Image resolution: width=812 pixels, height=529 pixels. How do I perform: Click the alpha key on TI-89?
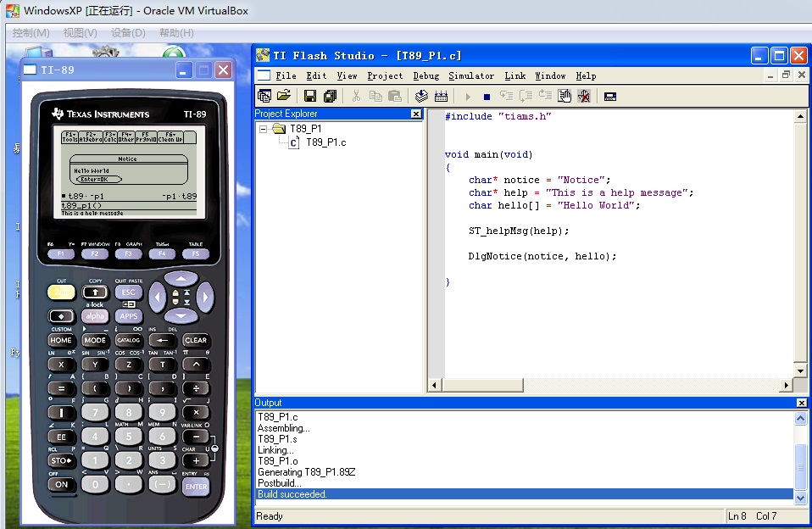click(95, 316)
